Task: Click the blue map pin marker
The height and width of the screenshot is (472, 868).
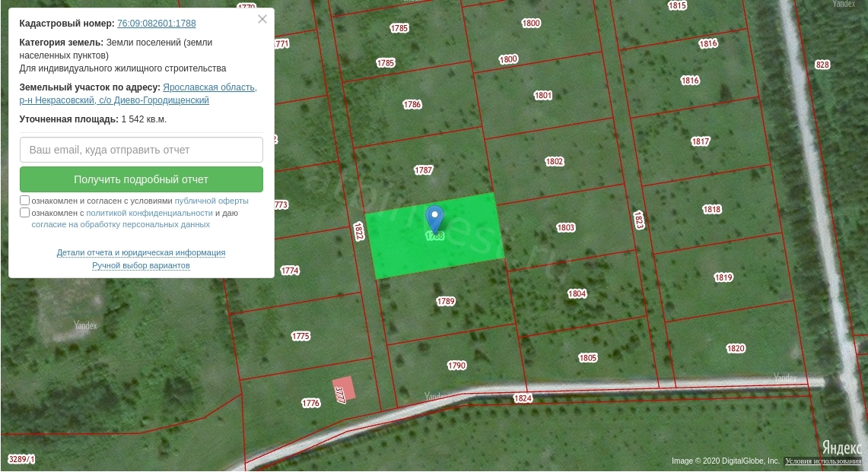Action: 434,218
